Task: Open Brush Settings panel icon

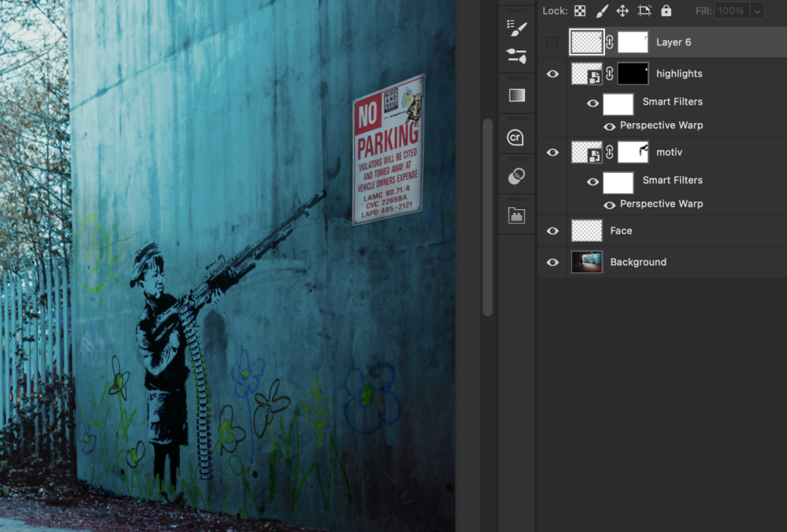Action: (x=516, y=28)
